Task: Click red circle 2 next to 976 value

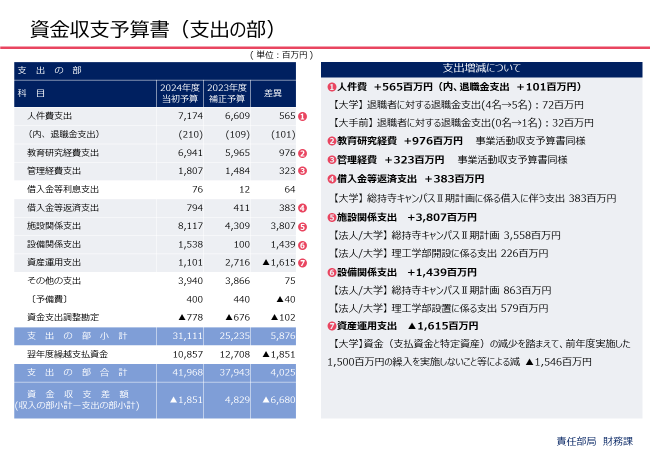Action: [x=303, y=153]
